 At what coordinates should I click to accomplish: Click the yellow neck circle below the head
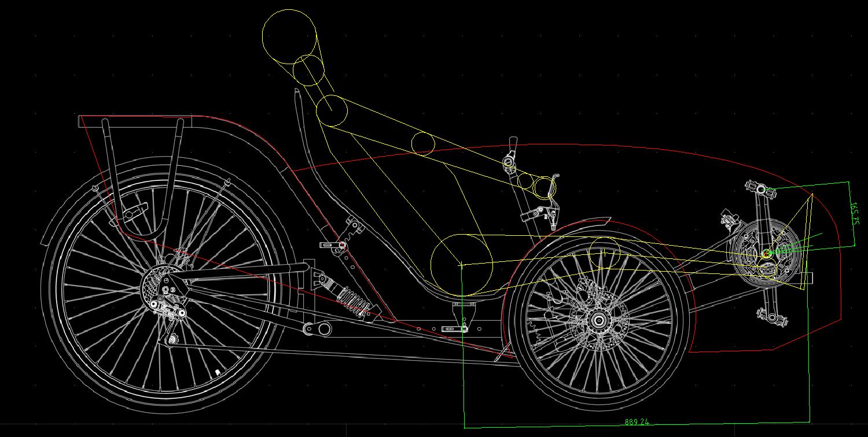coord(308,70)
